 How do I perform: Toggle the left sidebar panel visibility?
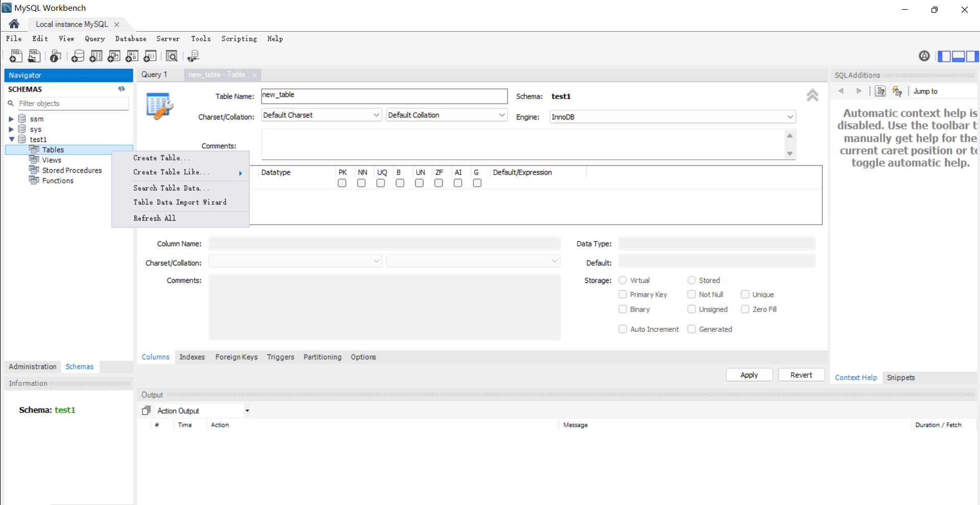pos(944,56)
